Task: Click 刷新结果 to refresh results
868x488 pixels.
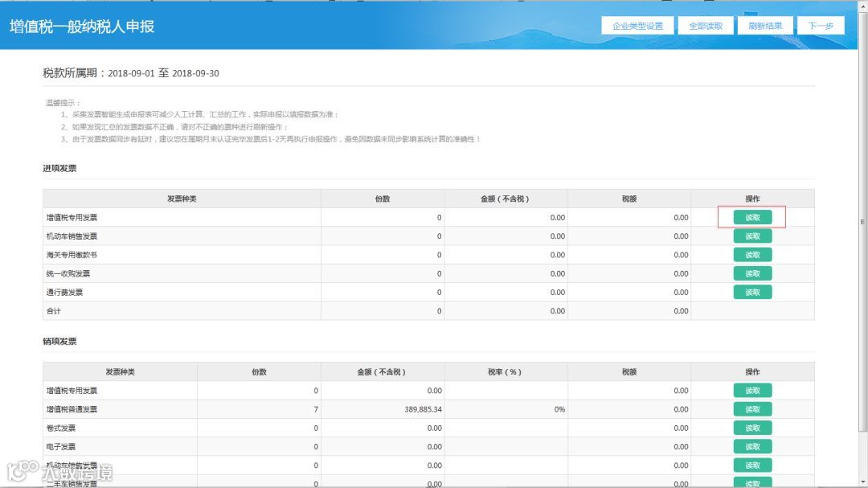Action: pos(765,26)
